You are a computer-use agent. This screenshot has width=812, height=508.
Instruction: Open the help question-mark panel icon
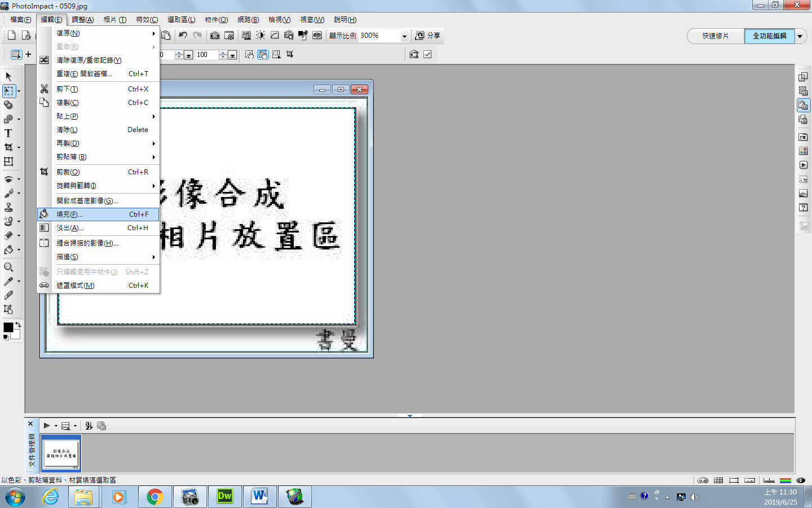(804, 208)
